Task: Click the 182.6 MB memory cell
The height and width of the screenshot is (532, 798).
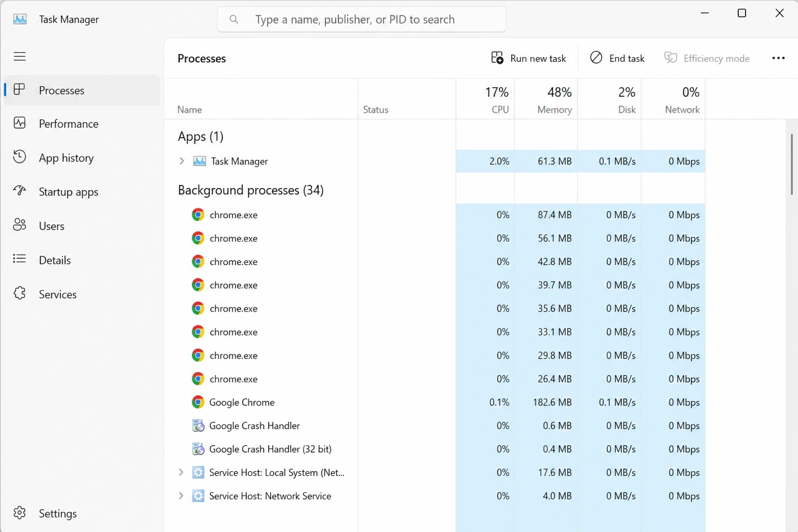Action: coord(546,402)
